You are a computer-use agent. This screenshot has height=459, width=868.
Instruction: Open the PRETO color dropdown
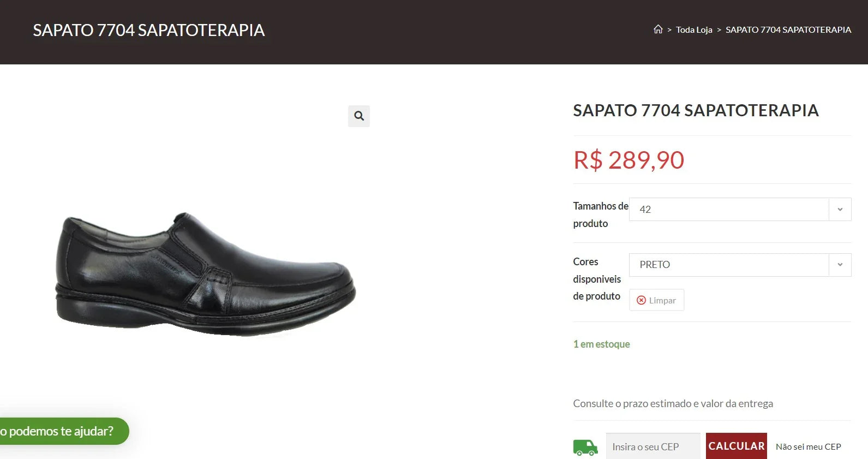pos(731,265)
